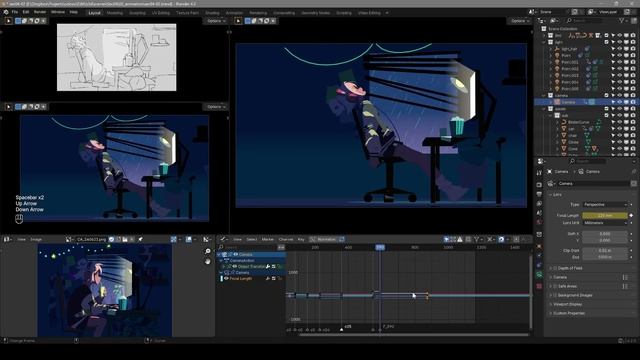
Task: Open the Scene properties tab
Action: 539,213
